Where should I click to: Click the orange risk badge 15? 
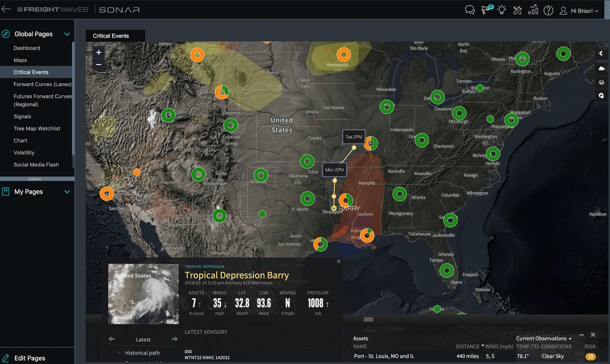coord(590,357)
